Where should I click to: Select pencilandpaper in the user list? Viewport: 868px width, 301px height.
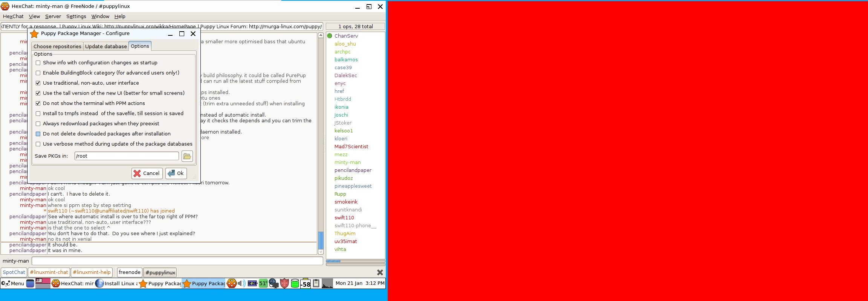point(353,170)
